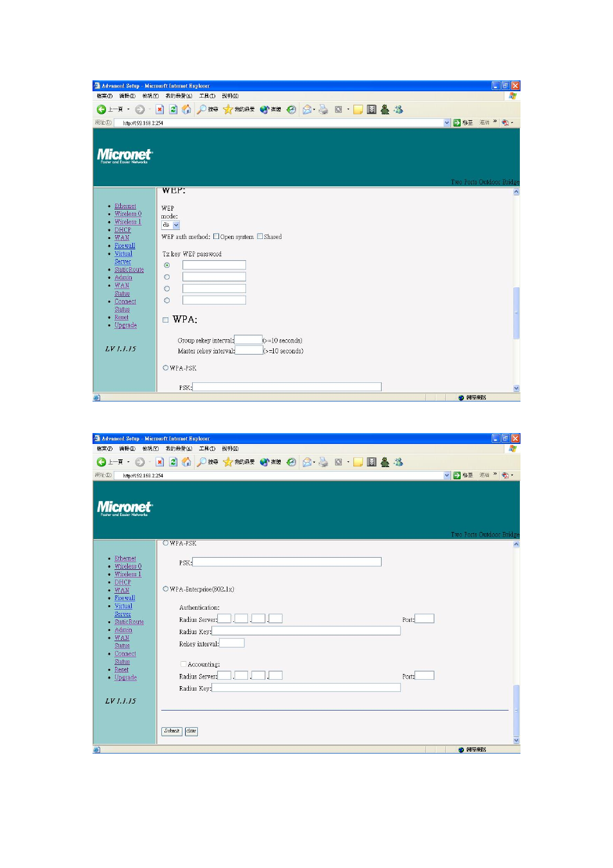Open StaticRoute link in lower sidebar

point(129,622)
